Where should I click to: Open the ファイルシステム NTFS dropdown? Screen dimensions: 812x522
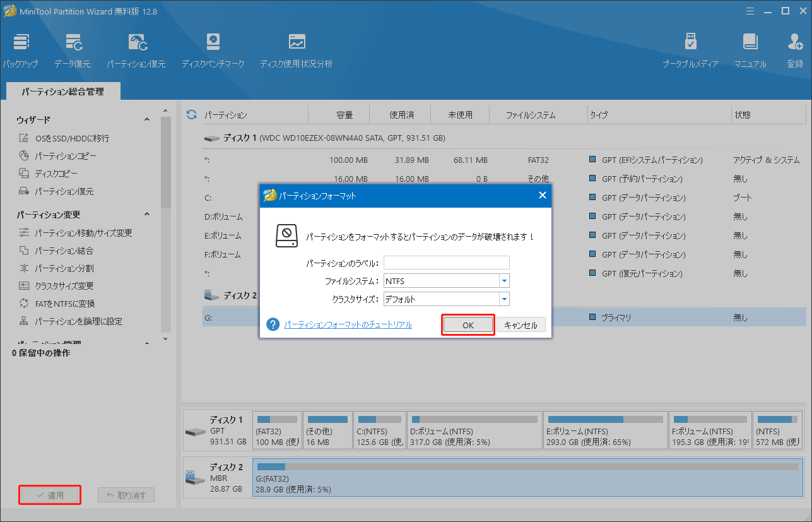point(504,281)
